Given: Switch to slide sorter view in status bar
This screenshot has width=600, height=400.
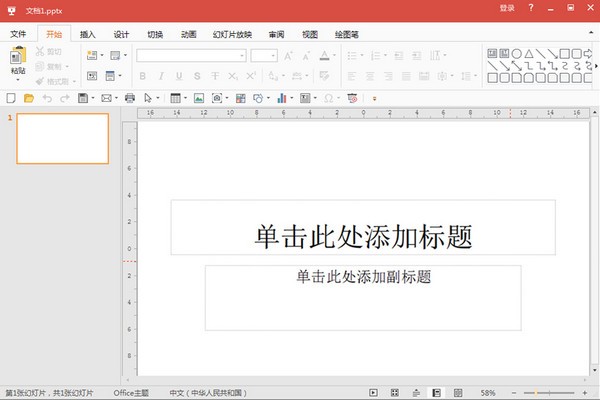Looking at the screenshot, I should pyautogui.click(x=396, y=392).
